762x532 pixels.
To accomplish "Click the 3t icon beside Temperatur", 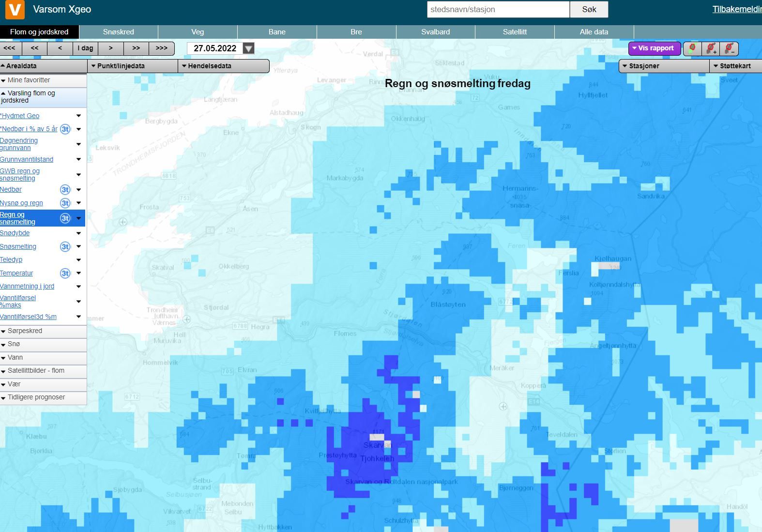I will [65, 274].
